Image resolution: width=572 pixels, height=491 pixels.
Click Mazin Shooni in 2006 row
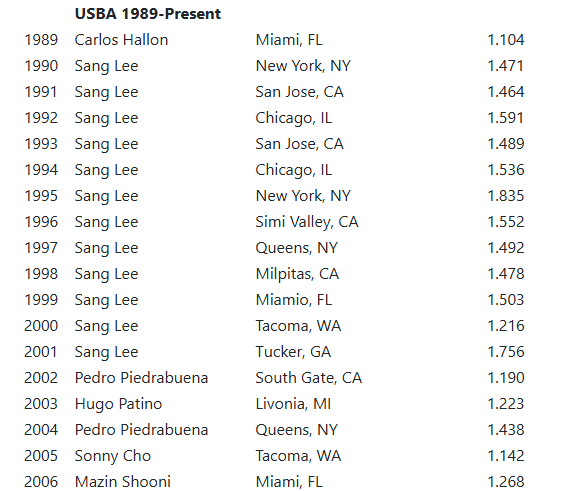pyautogui.click(x=123, y=482)
